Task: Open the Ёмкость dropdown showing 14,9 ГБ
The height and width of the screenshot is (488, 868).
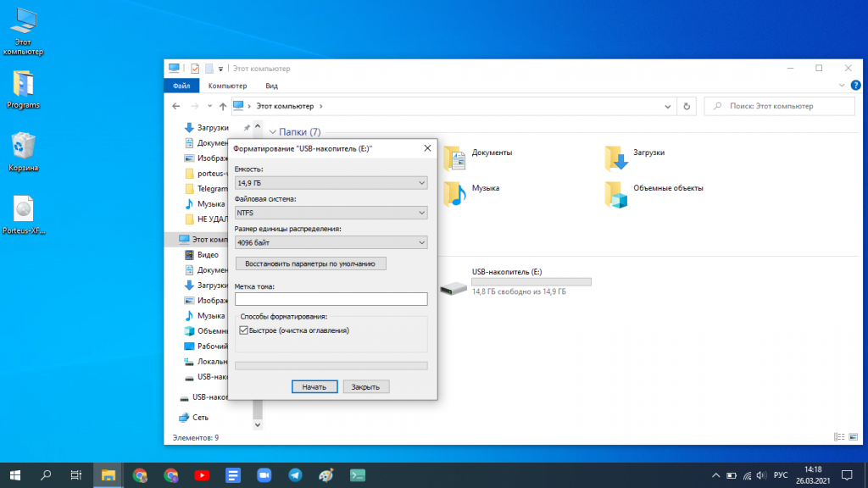Action: pos(331,182)
